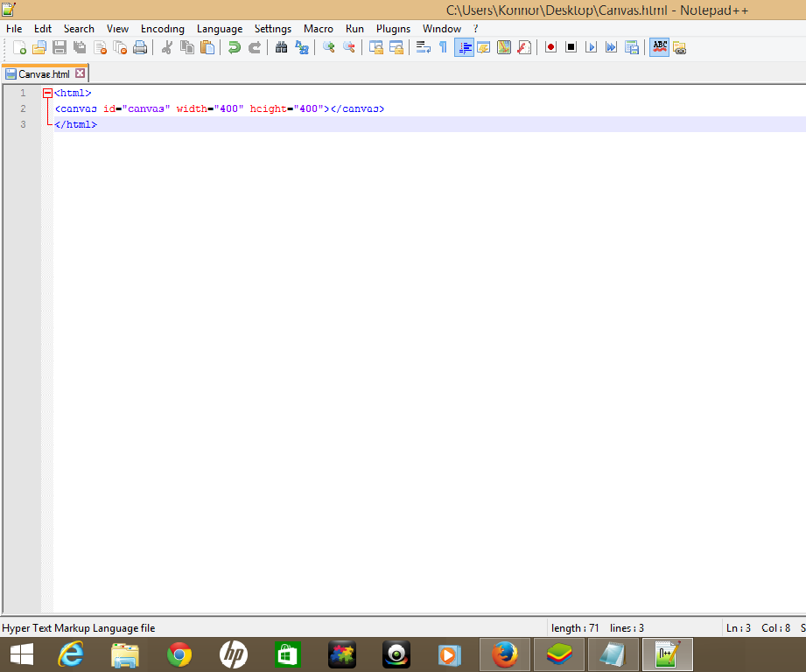Open the Window menu
This screenshot has height=672, width=806.
[x=442, y=29]
